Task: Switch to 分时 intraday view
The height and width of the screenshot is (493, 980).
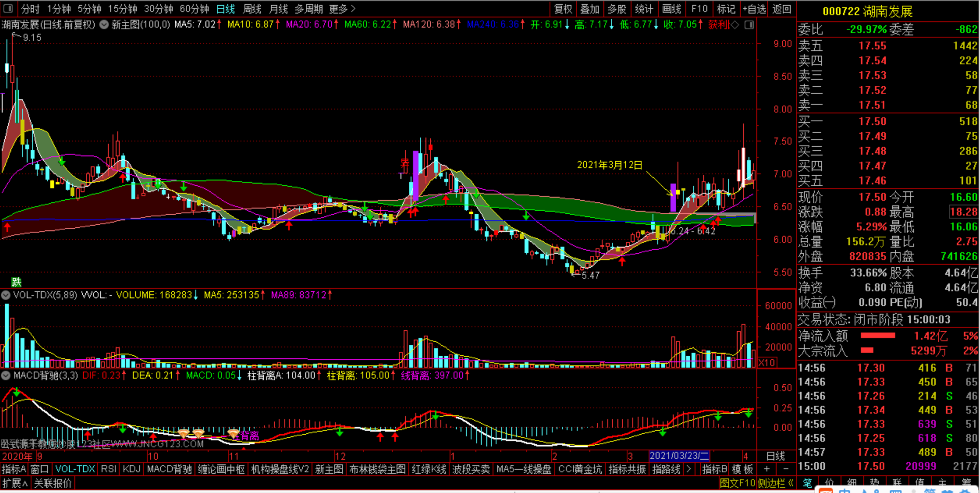Action: pyautogui.click(x=30, y=9)
